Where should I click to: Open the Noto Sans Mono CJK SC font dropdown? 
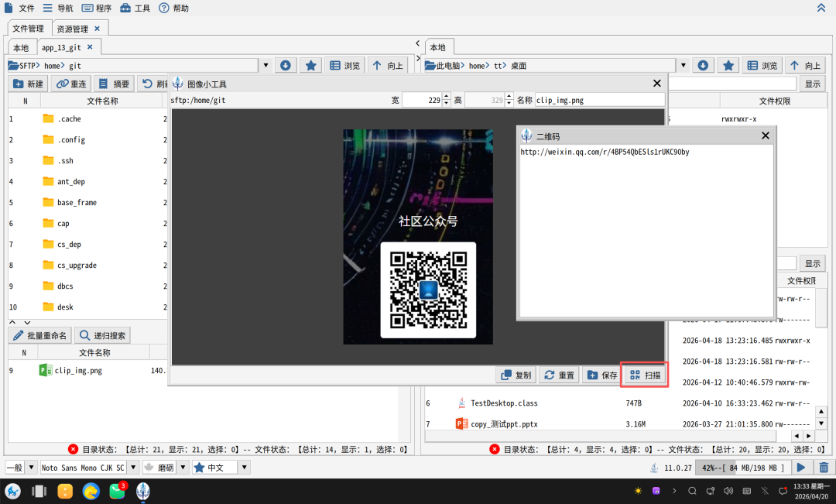pos(133,467)
